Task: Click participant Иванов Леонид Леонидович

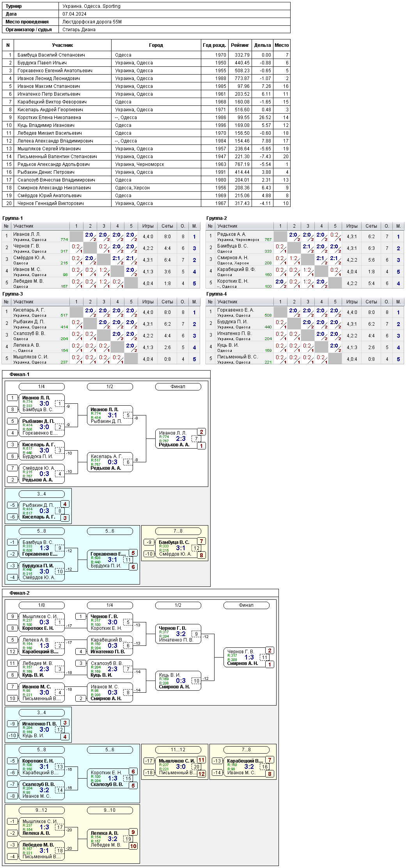Action: pyautogui.click(x=49, y=78)
